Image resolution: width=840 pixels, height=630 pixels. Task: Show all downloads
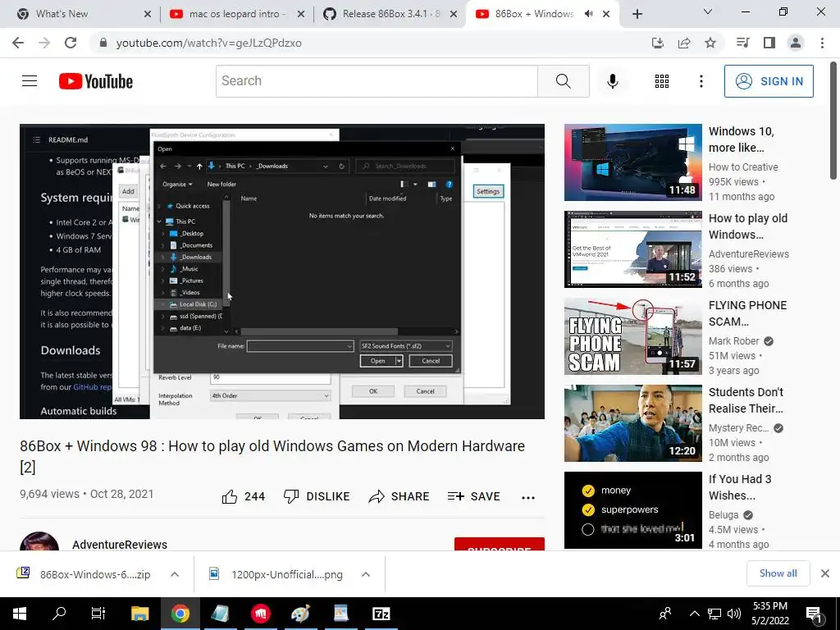pos(778,573)
